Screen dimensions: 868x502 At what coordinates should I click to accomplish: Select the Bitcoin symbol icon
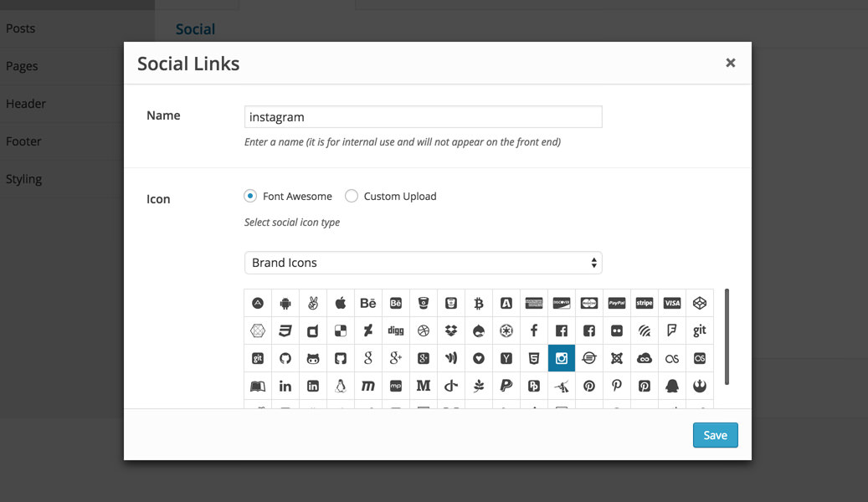pyautogui.click(x=479, y=303)
